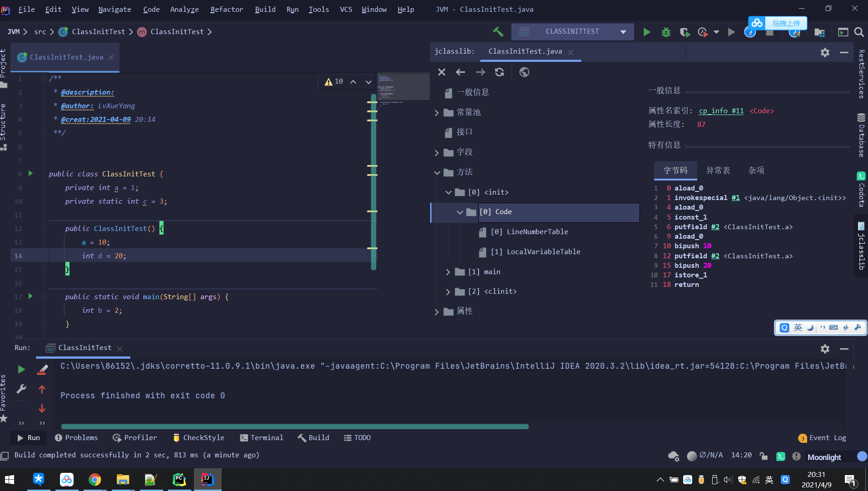The image size is (868, 491).
Task: Open PyCharm from the taskbar
Action: 179,479
